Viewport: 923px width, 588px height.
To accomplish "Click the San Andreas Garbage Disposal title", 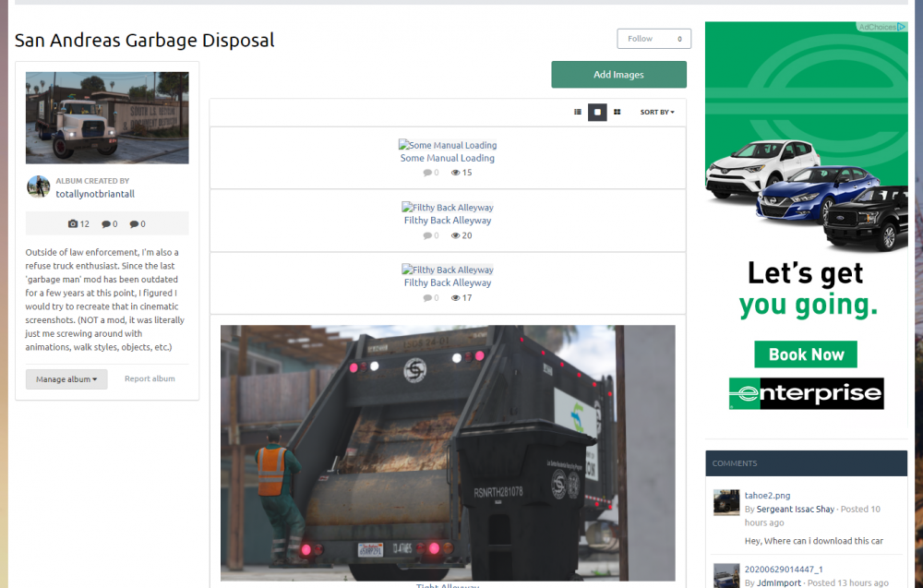I will coord(144,40).
